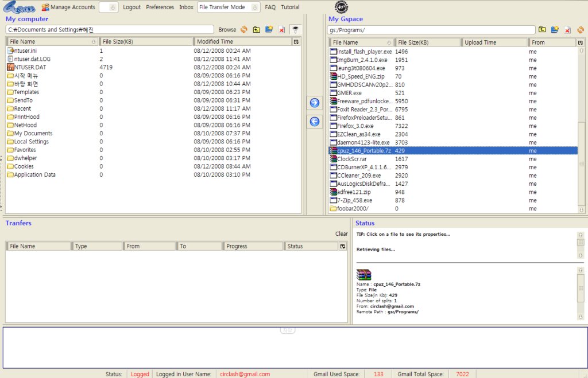Viewport: 588px width, 378px height.
Task: Clear the Tranfers list
Action: click(x=341, y=234)
